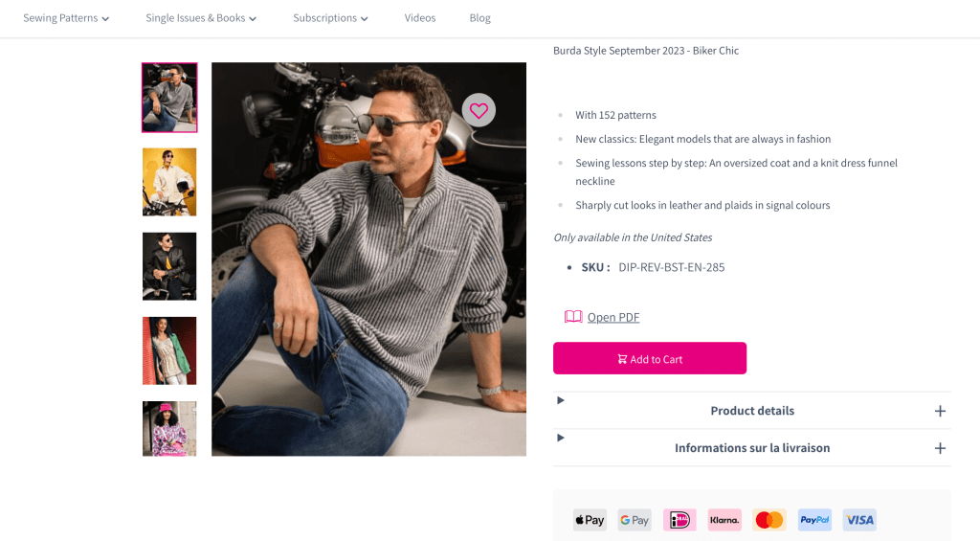Open the Sewing Patterns dropdown menu
980x541 pixels.
tap(66, 18)
